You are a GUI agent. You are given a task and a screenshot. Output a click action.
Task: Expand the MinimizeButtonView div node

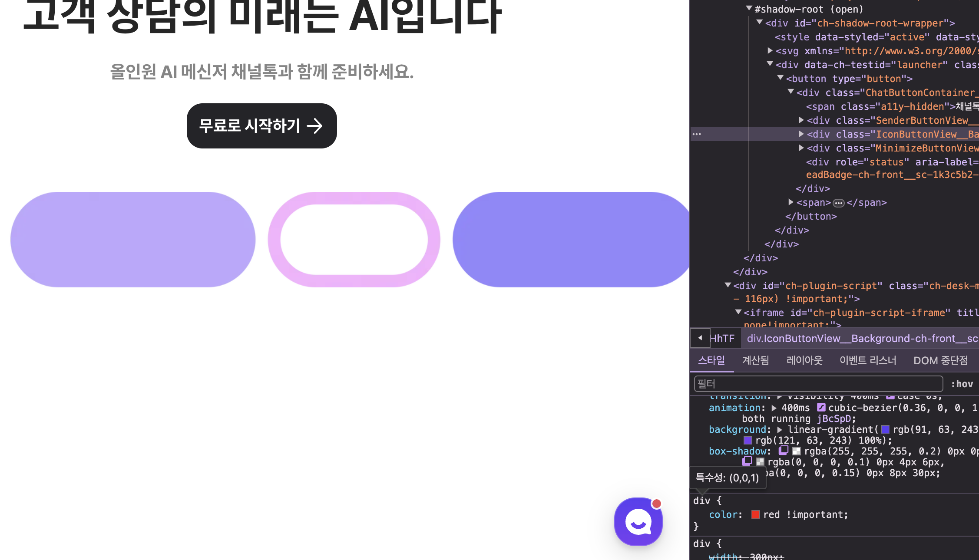801,148
